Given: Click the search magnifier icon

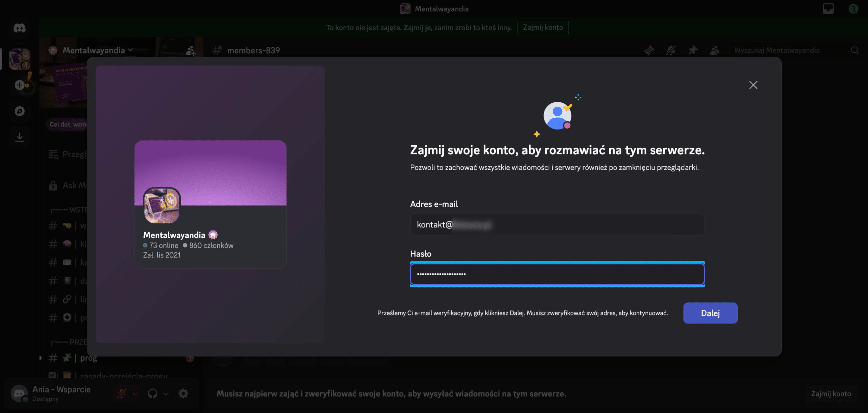Looking at the screenshot, I should [855, 51].
